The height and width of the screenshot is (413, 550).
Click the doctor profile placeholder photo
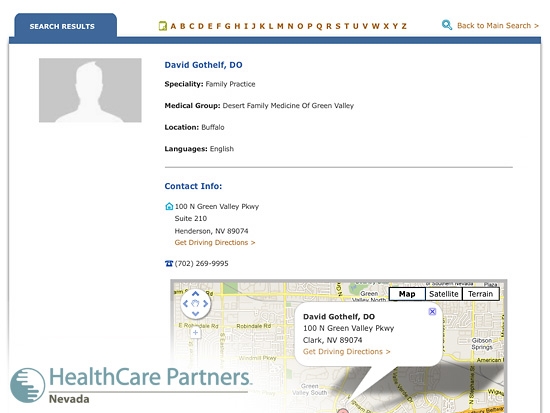[90, 90]
